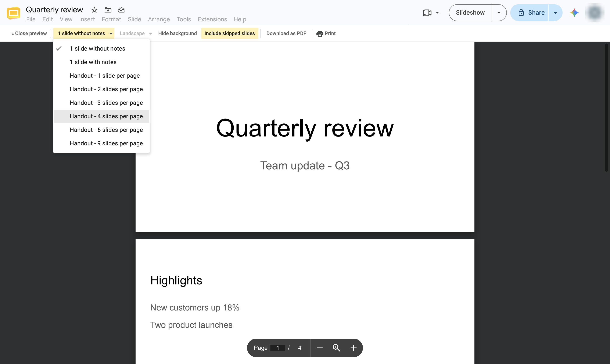Open the File menu

pyautogui.click(x=31, y=19)
